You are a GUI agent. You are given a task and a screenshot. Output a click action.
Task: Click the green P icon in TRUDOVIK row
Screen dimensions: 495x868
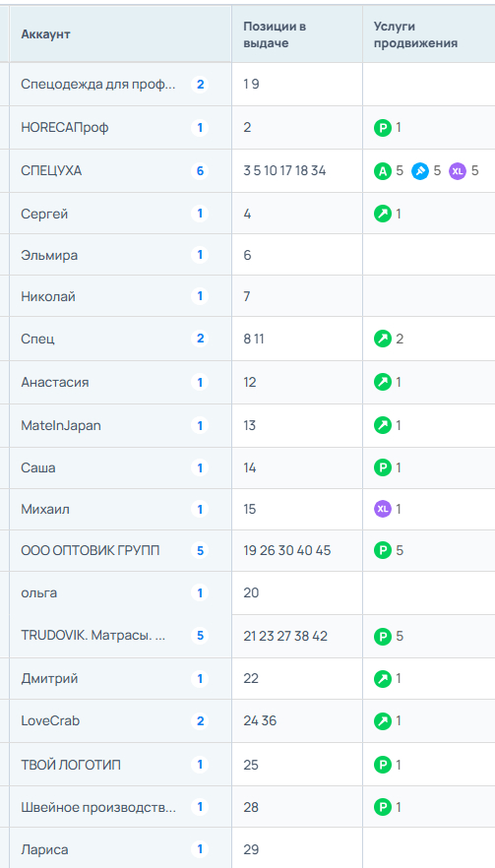[x=383, y=636]
